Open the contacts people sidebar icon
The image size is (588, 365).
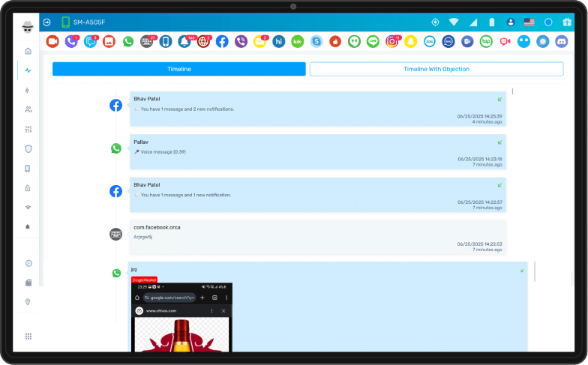pos(28,109)
